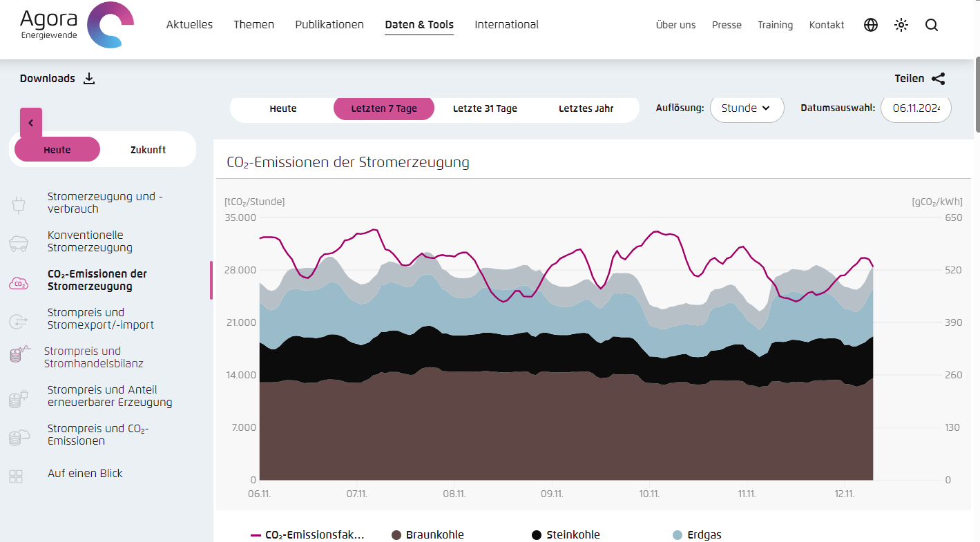Click the Teilen share icon

[938, 79]
